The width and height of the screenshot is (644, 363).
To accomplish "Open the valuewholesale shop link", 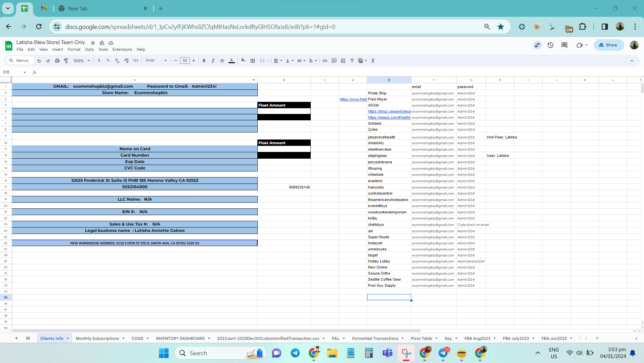I will 389,111.
